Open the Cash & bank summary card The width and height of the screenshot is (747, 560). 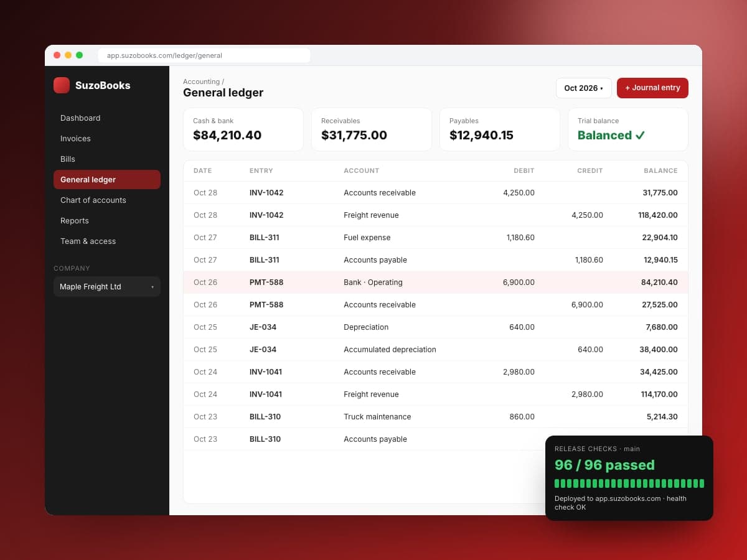click(243, 129)
